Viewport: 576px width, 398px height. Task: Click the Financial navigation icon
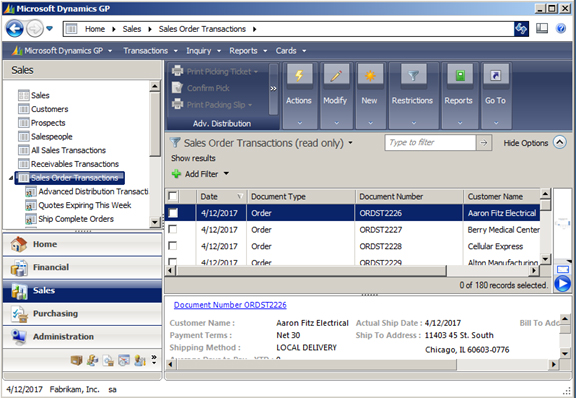click(x=19, y=268)
